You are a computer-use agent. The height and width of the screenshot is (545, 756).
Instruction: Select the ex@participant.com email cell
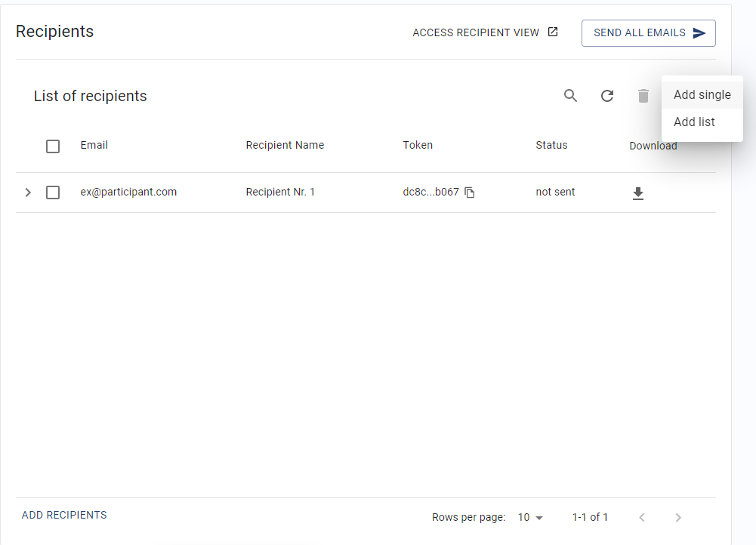128,192
